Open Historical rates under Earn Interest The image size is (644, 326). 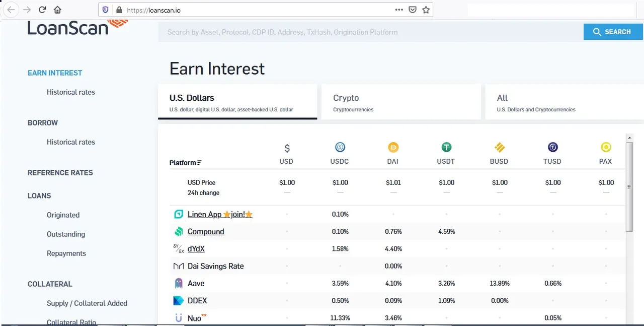tap(71, 92)
